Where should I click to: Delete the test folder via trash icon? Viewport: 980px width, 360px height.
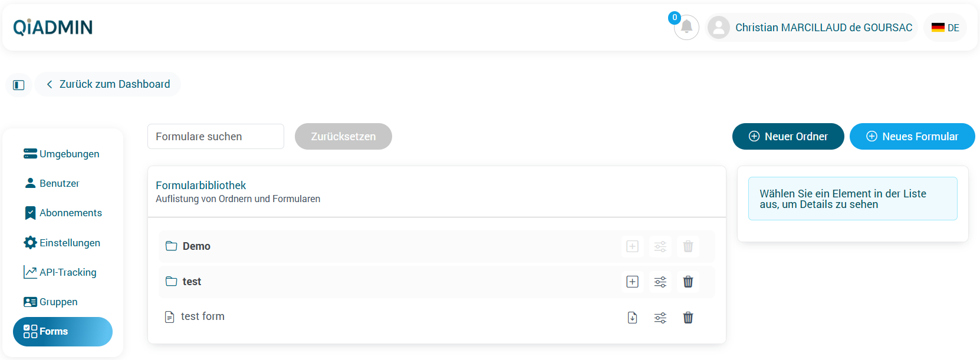click(688, 282)
